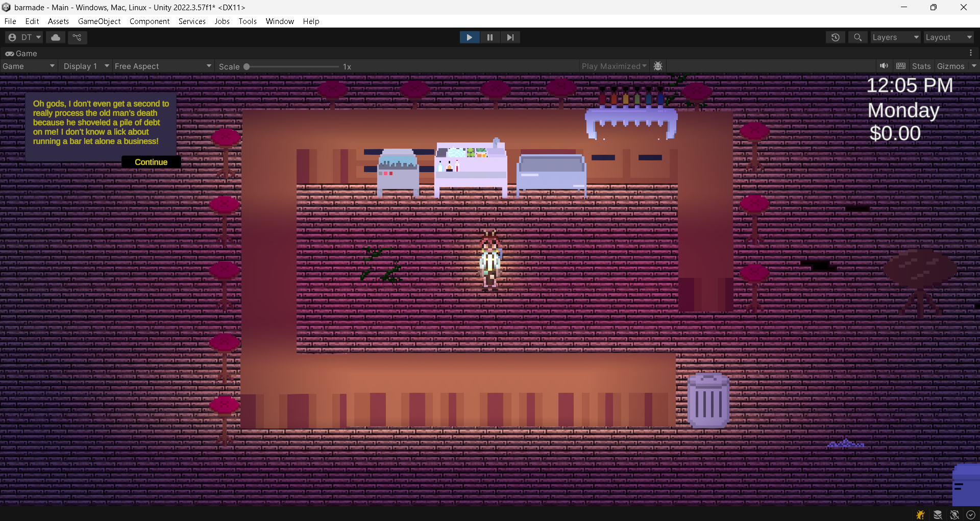Pause the running game
Image resolution: width=980 pixels, height=521 pixels.
click(x=490, y=37)
